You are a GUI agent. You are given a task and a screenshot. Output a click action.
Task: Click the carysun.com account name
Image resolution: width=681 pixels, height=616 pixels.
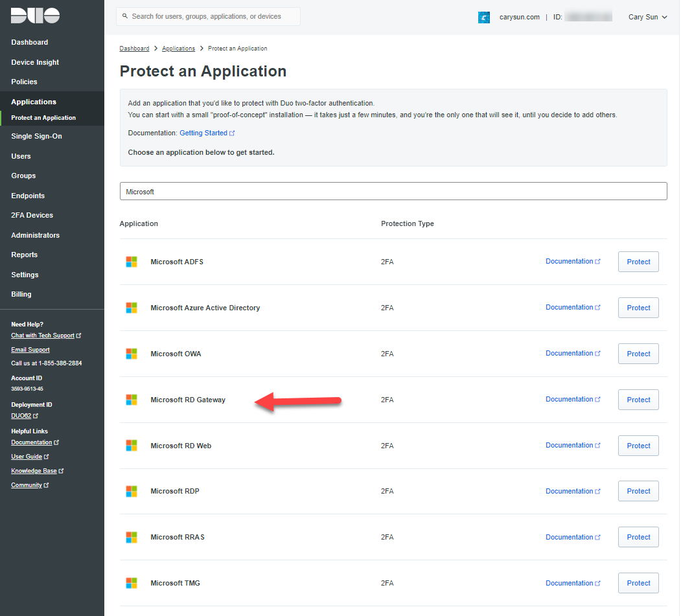(520, 17)
